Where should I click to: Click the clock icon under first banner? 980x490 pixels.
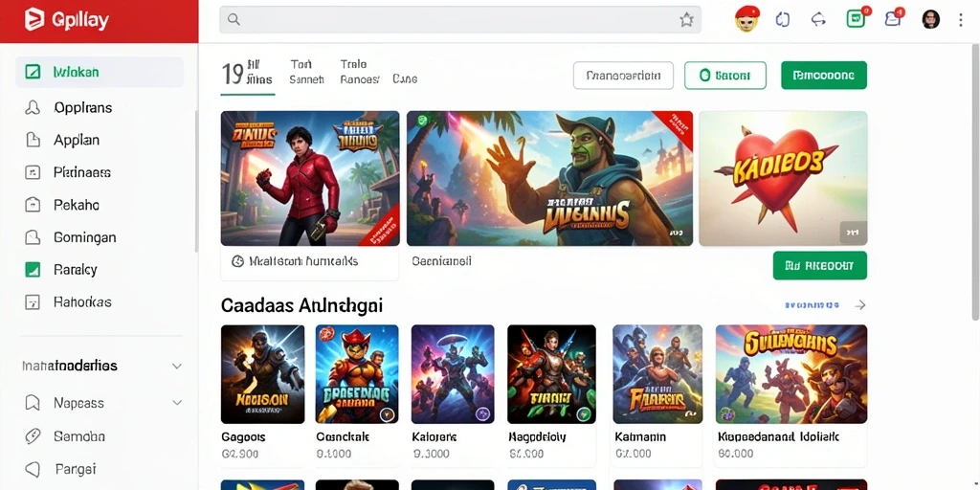pyautogui.click(x=237, y=261)
